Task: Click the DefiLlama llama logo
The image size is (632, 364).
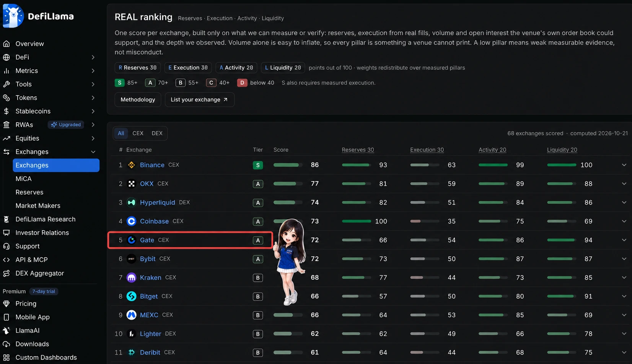Action: (13, 16)
